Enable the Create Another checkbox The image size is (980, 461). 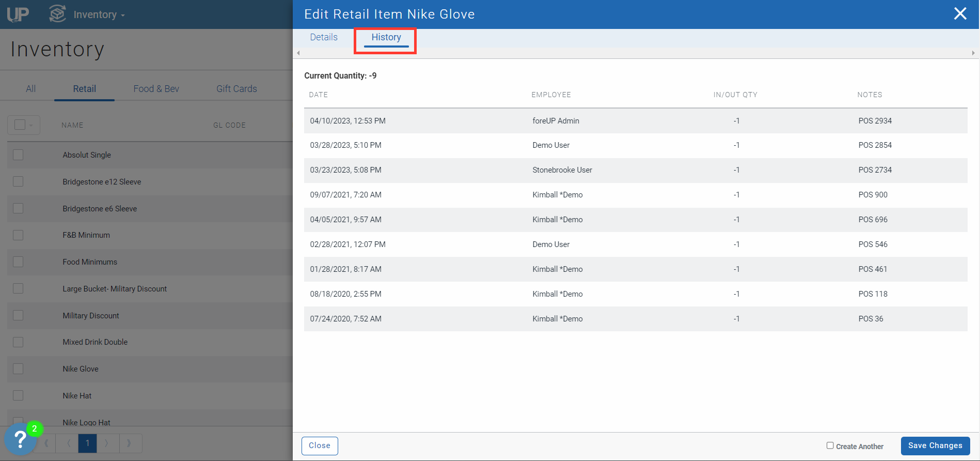[x=830, y=445]
